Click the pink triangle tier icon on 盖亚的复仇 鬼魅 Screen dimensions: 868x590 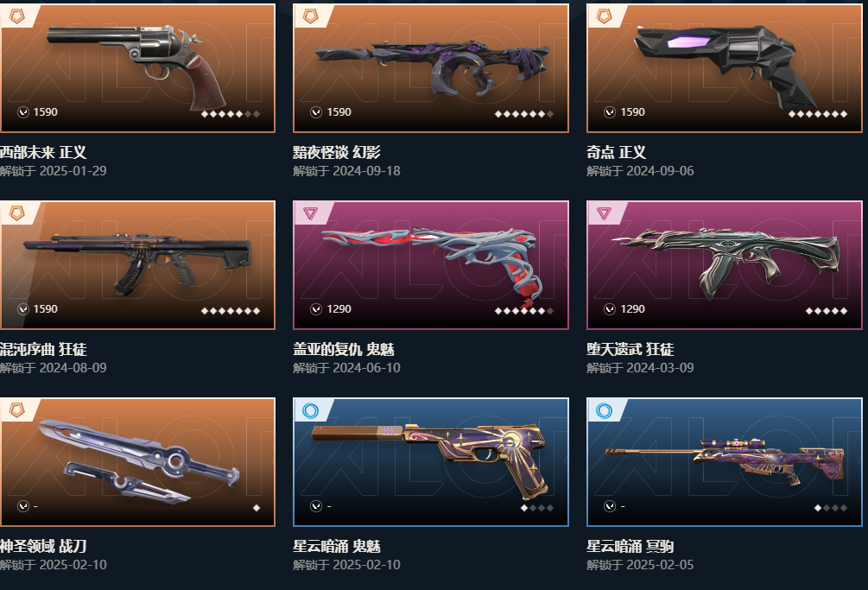coord(311,213)
